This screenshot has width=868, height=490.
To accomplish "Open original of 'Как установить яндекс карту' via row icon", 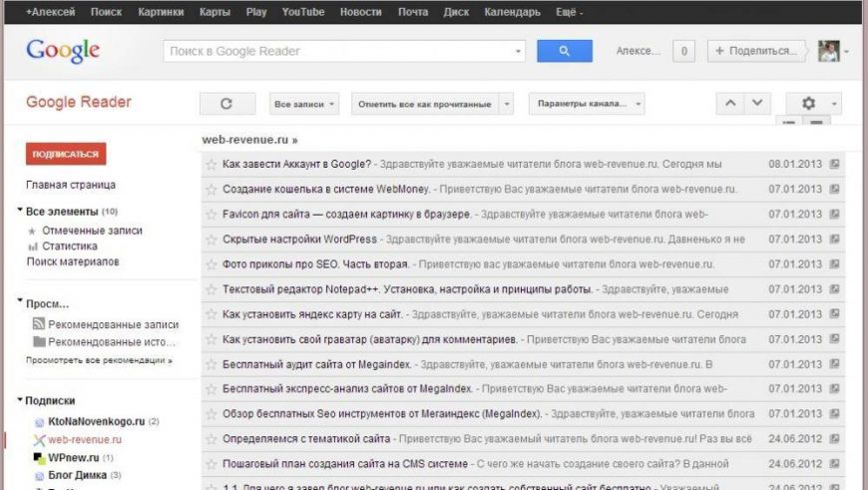I will click(834, 314).
